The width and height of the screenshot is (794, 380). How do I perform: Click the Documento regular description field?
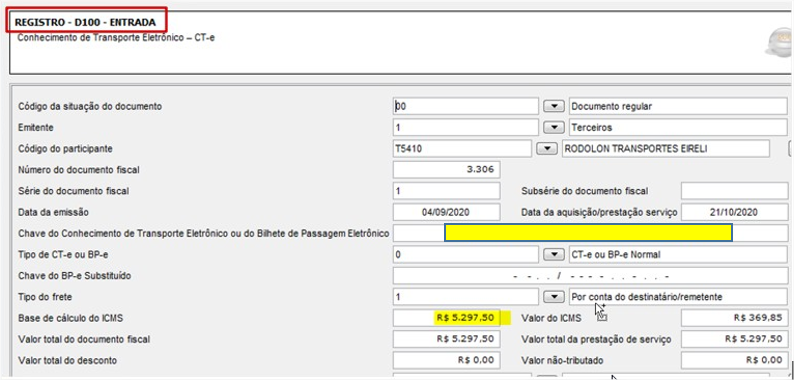pyautogui.click(x=678, y=106)
